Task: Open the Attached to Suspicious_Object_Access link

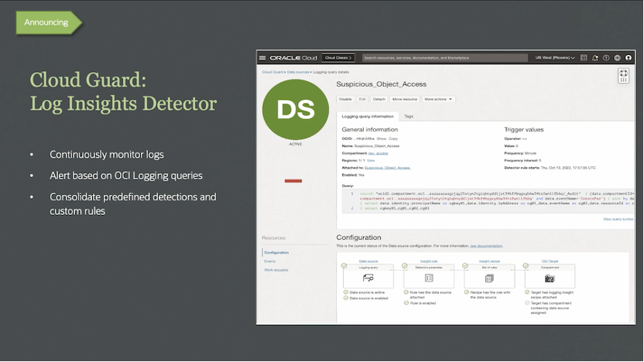Action: pyautogui.click(x=388, y=168)
